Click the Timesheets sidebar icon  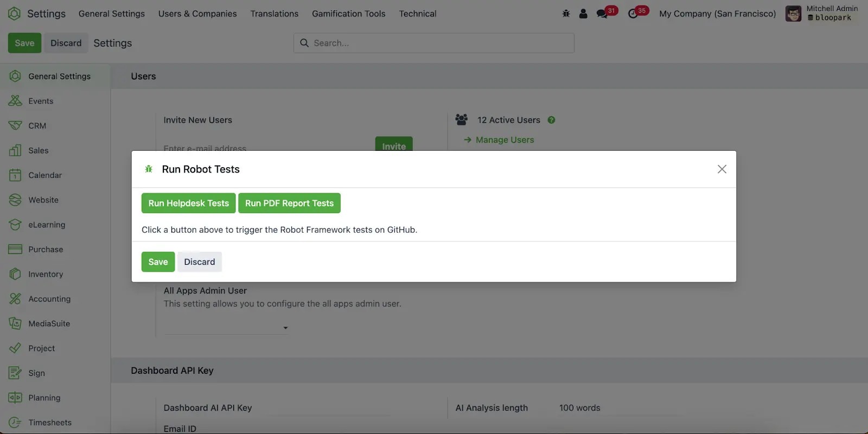click(x=15, y=423)
